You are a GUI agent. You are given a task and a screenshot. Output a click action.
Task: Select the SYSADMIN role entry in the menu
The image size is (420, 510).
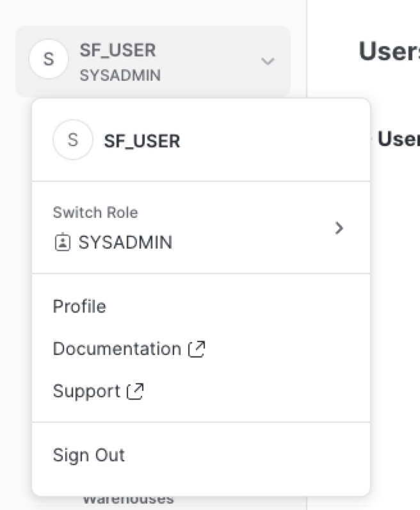(125, 243)
